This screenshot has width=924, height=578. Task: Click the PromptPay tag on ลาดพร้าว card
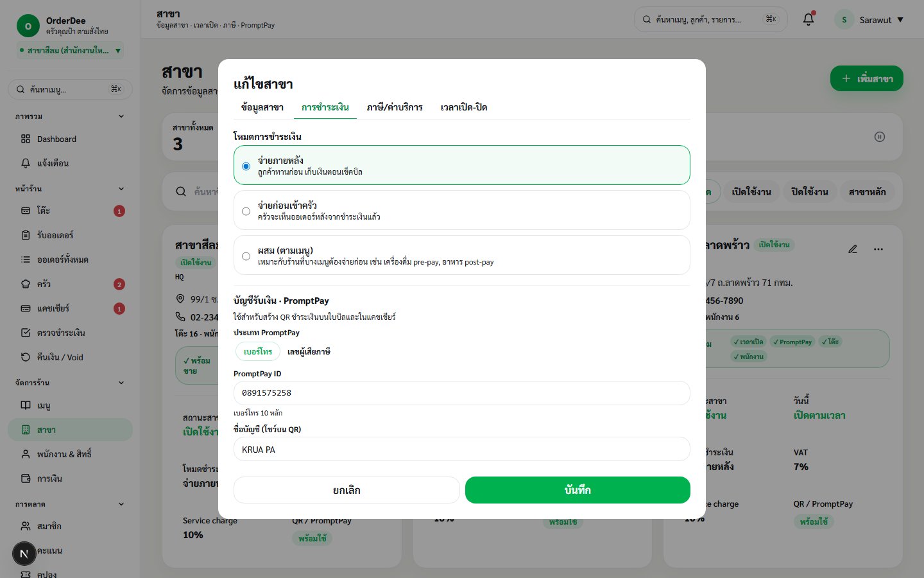pos(792,342)
